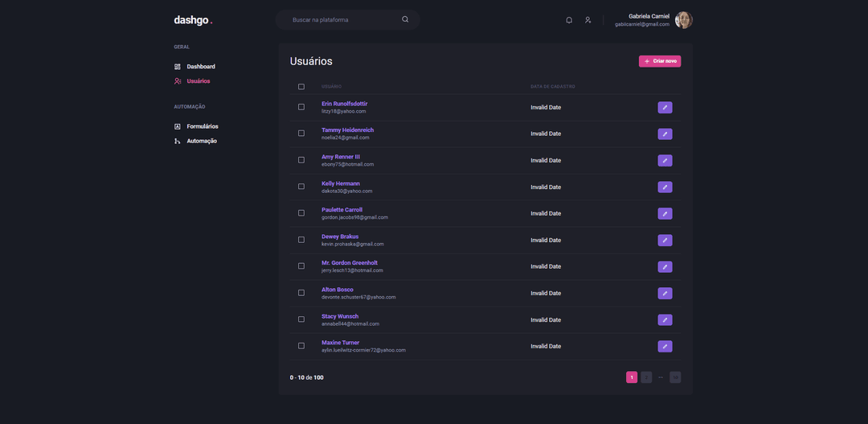Open notifications via the bell icon
The height and width of the screenshot is (424, 868).
coord(569,20)
